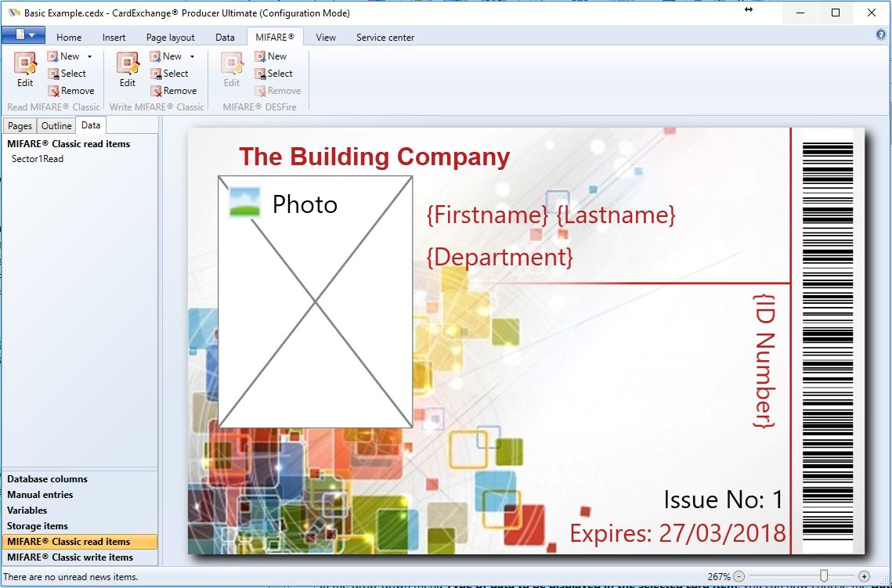Select the Sector1Read item
Screen dimensions: 892x588
(38, 159)
